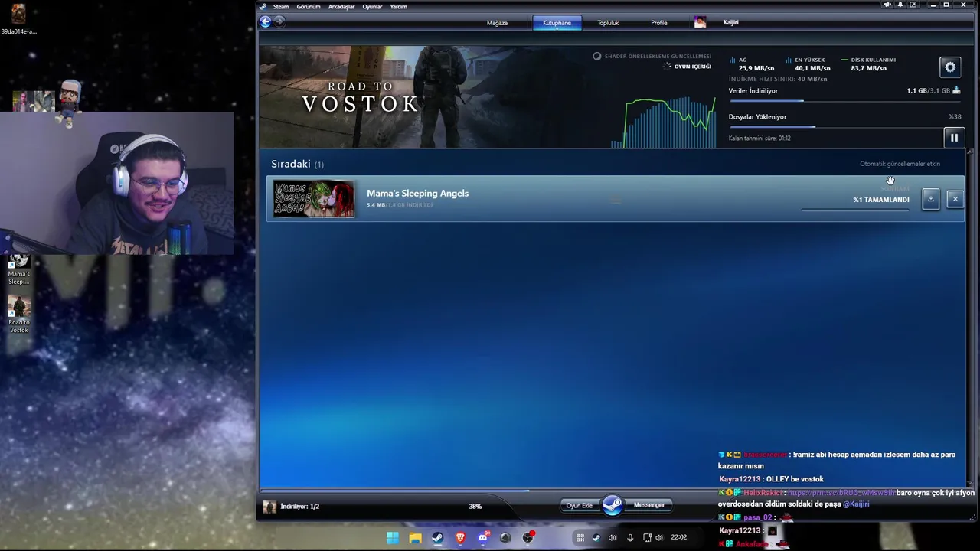Open the Messenger button
This screenshot has width=980, height=551.
[x=649, y=505]
